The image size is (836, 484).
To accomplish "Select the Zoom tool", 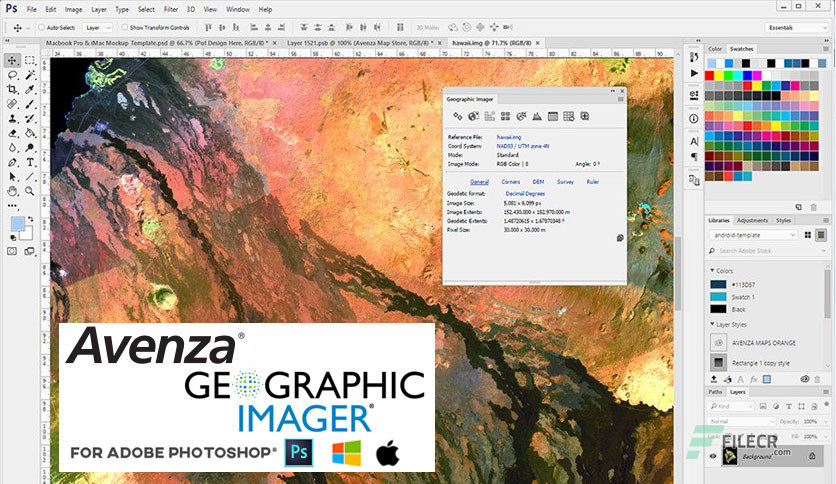I will pyautogui.click(x=30, y=191).
